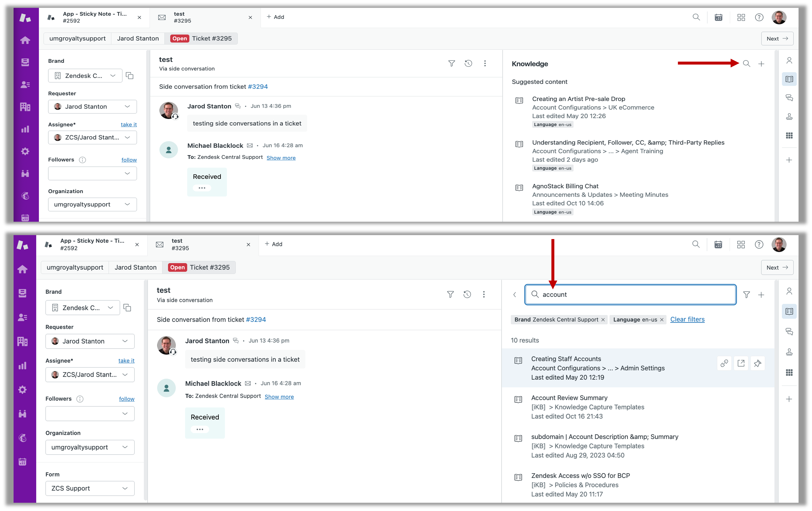The width and height of the screenshot is (812, 511).
Task: Open ticket #3294 link in upper screenshot
Action: [x=258, y=87]
